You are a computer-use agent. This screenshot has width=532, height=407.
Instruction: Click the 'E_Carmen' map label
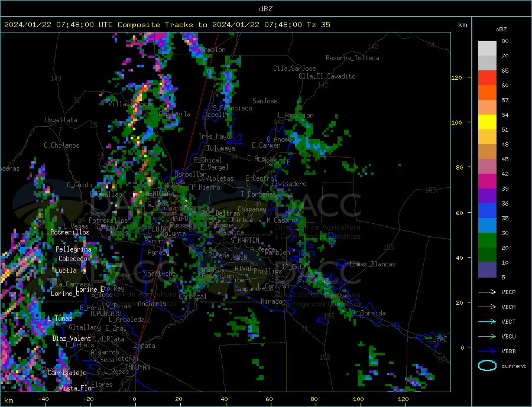click(x=266, y=145)
